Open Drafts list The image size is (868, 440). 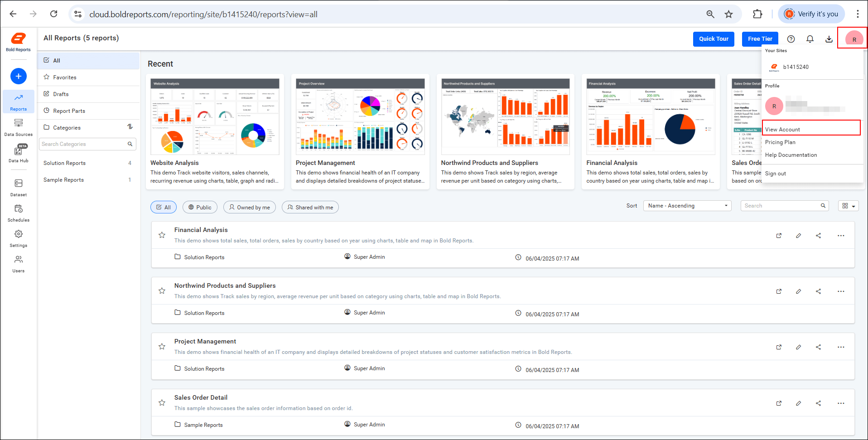click(x=88, y=94)
